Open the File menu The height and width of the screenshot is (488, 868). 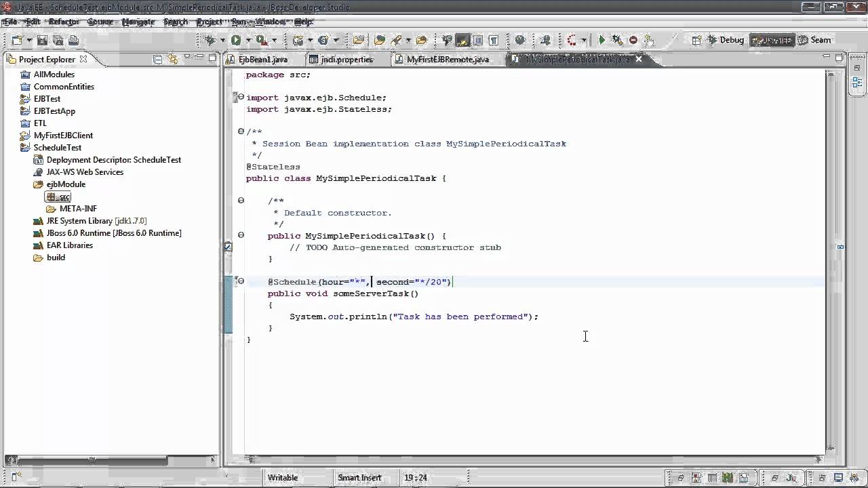pyautogui.click(x=10, y=22)
